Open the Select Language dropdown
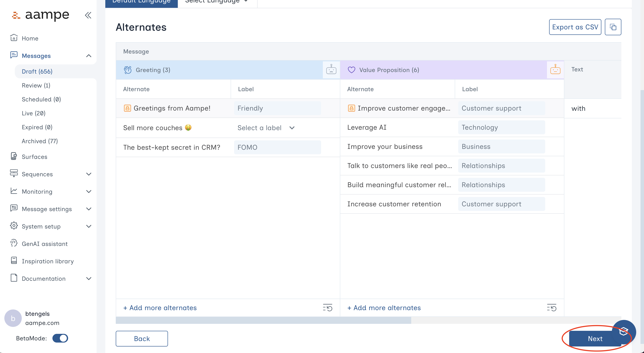The height and width of the screenshot is (353, 644). point(216,2)
